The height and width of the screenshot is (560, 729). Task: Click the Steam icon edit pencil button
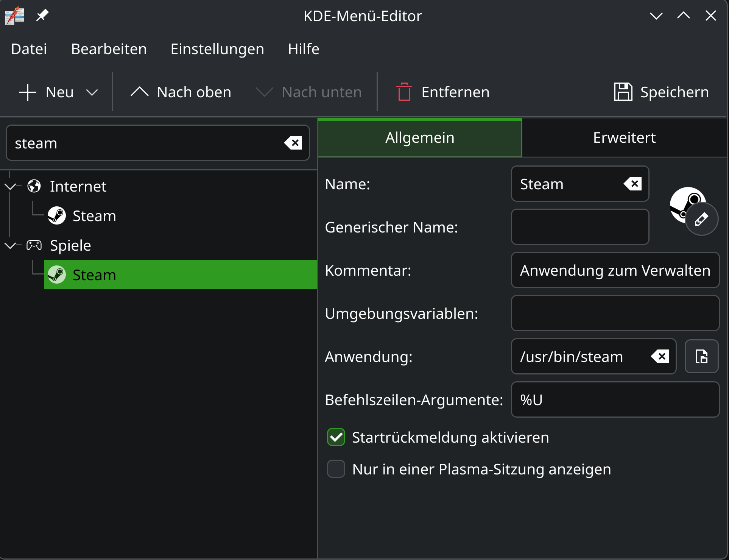point(701,219)
